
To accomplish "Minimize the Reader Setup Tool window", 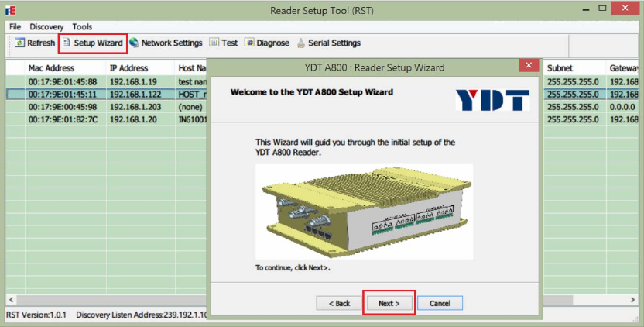I will pos(586,9).
